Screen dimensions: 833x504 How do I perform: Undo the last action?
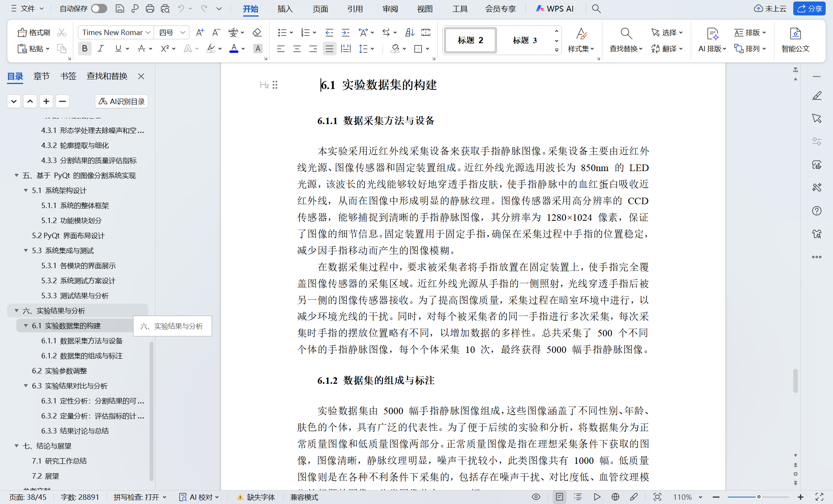180,8
